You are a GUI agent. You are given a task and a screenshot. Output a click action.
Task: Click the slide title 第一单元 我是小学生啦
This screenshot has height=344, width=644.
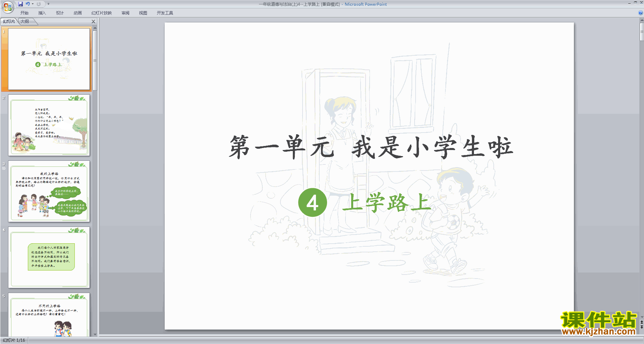tap(371, 147)
